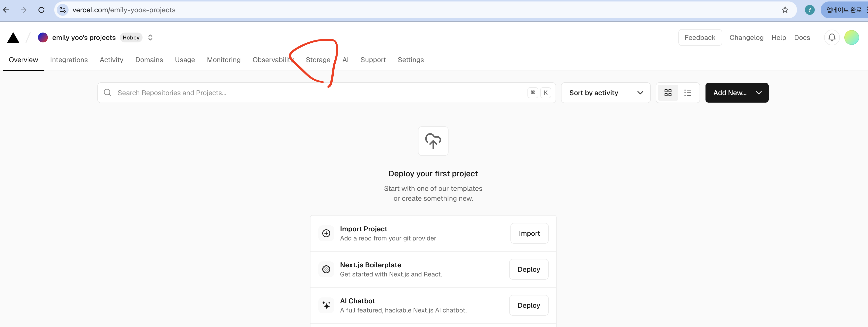868x327 pixels.
Task: Deploy the Next.js Boilerplate template
Action: tap(528, 269)
